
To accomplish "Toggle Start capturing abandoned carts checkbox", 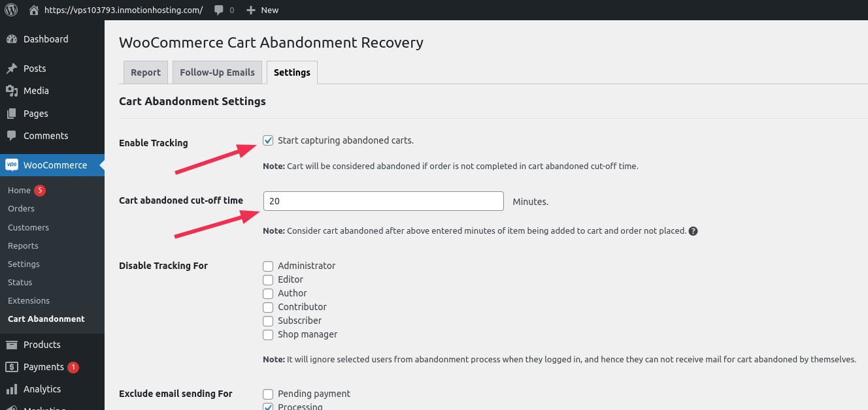I will click(x=268, y=140).
